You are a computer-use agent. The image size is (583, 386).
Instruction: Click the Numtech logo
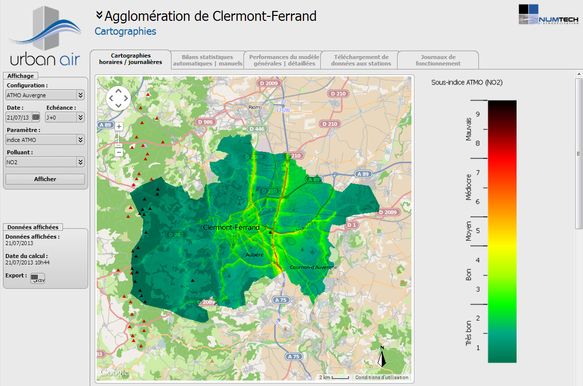548,15
